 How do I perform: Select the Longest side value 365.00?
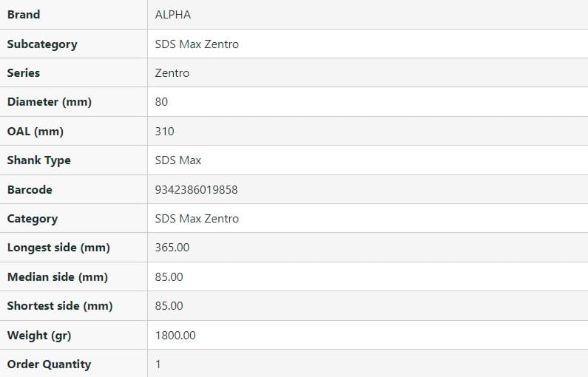172,248
